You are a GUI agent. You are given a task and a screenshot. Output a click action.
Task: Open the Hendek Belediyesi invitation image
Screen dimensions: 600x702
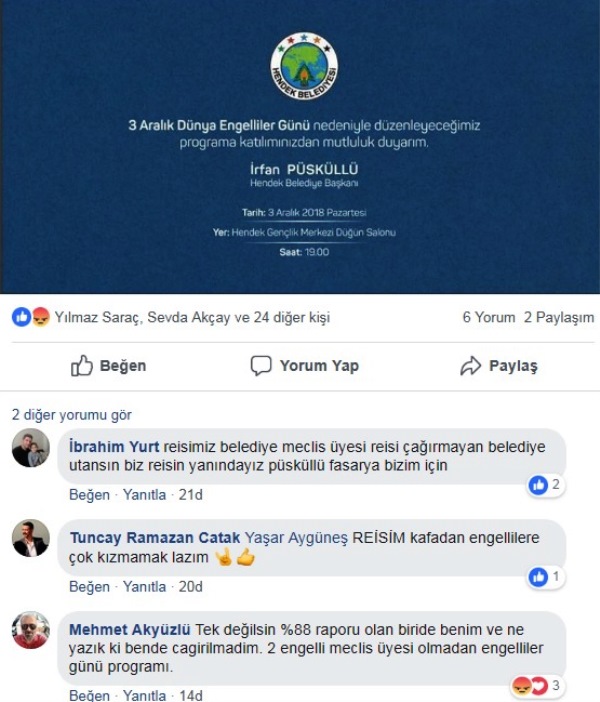pyautogui.click(x=300, y=147)
